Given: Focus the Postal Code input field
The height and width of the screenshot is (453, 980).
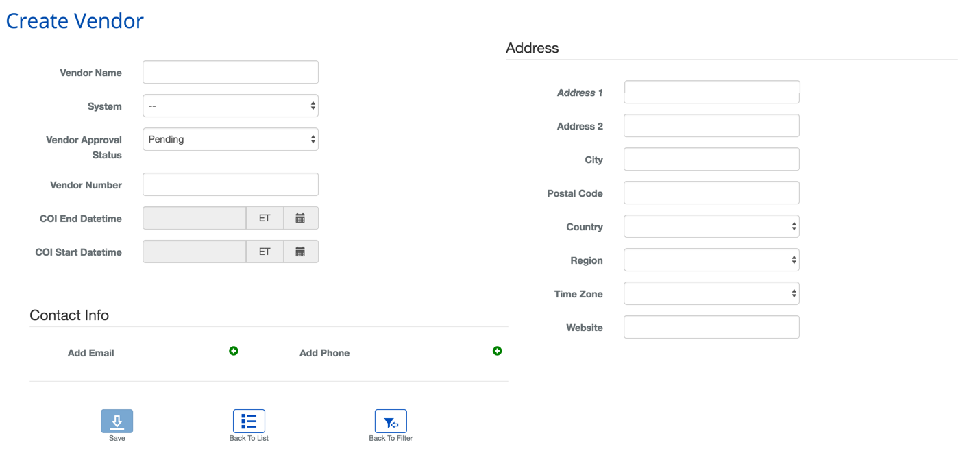Looking at the screenshot, I should click(711, 193).
